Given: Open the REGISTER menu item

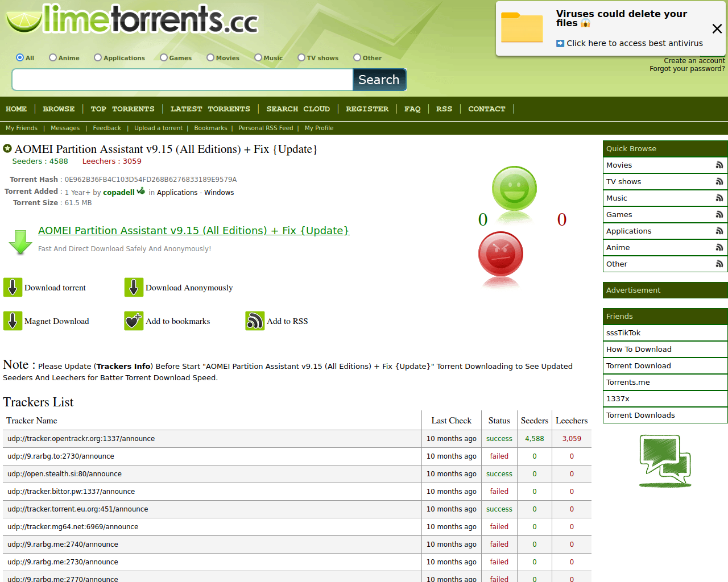Looking at the screenshot, I should tap(367, 109).
